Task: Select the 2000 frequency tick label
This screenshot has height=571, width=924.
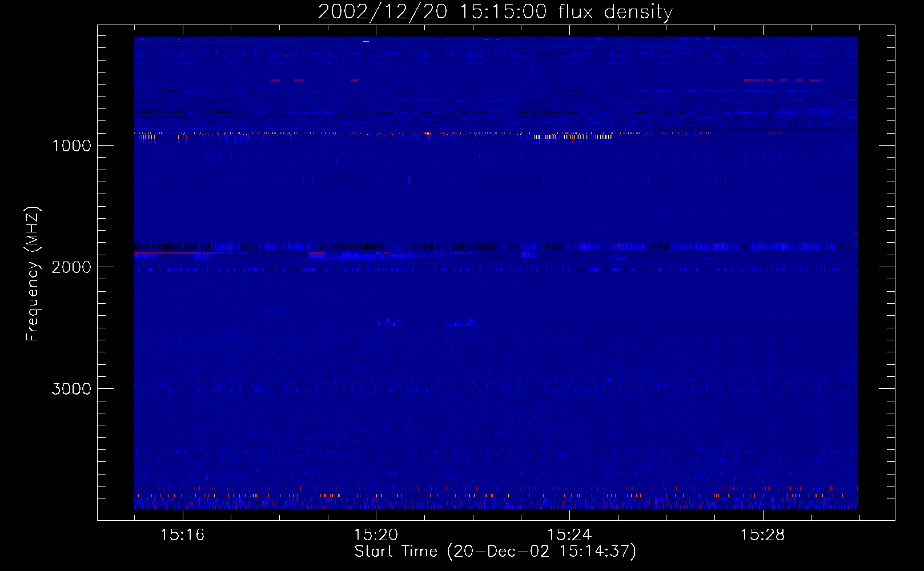Action: click(71, 267)
